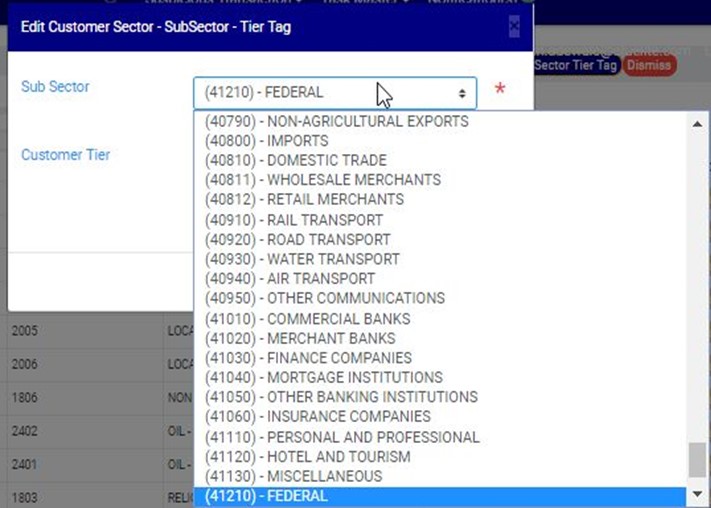Pick (41030) Finance Companies option
Screen dimensions: 711x508
(308, 358)
